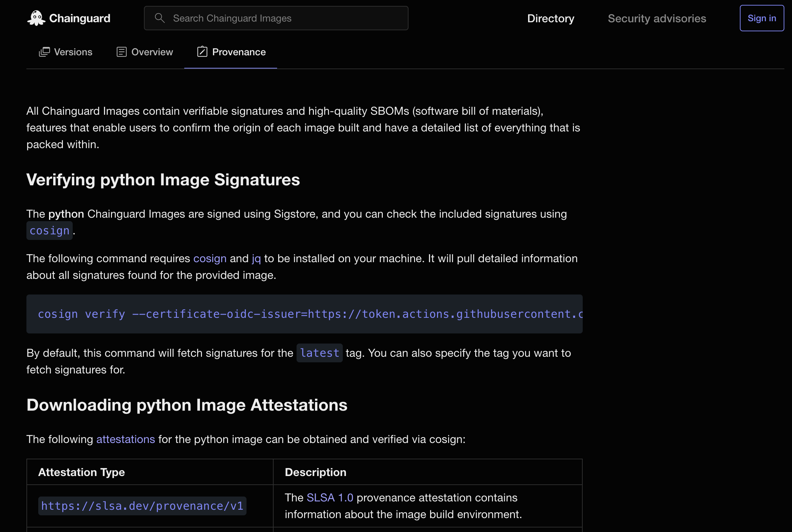The image size is (792, 532).
Task: Click the inline latest tag code
Action: click(x=320, y=353)
